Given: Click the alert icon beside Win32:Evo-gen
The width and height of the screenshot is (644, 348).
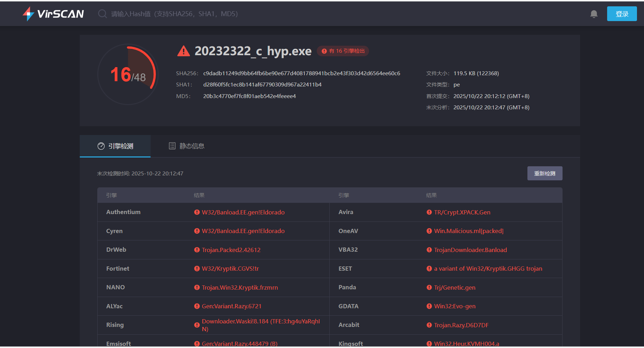Looking at the screenshot, I should pos(429,306).
